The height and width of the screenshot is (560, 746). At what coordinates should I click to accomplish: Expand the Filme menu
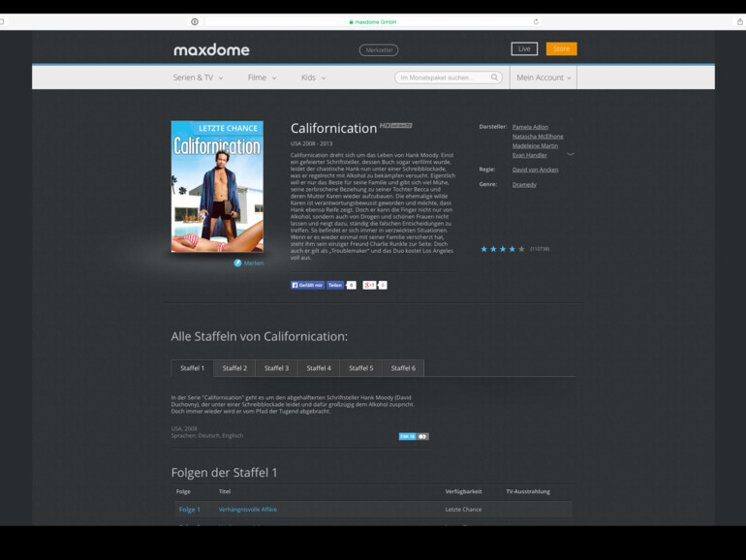(262, 78)
